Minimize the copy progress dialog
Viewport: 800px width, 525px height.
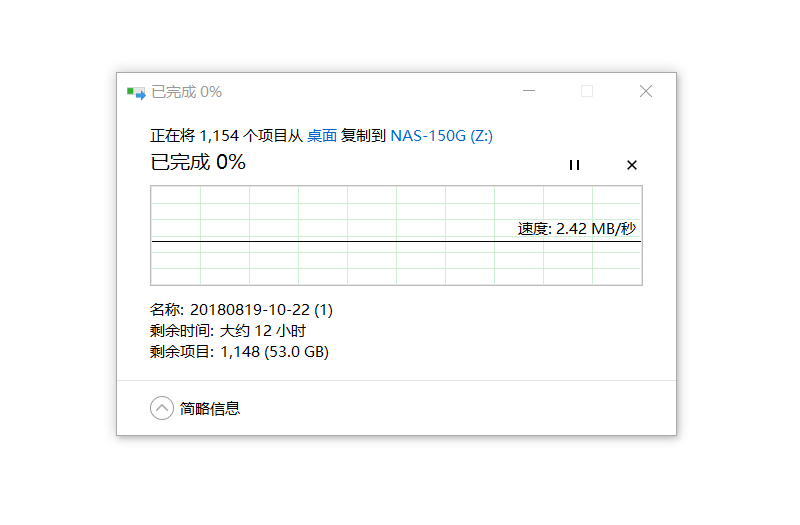pos(529,91)
